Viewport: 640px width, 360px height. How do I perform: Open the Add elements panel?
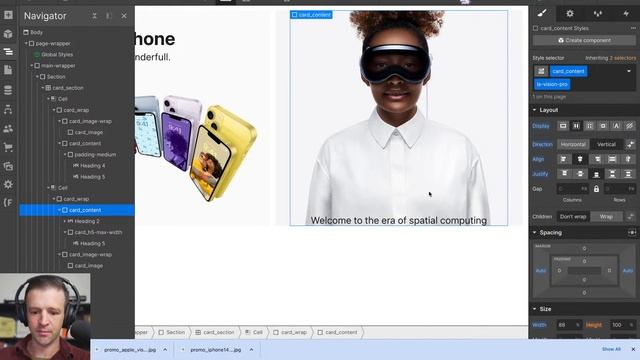[8, 15]
